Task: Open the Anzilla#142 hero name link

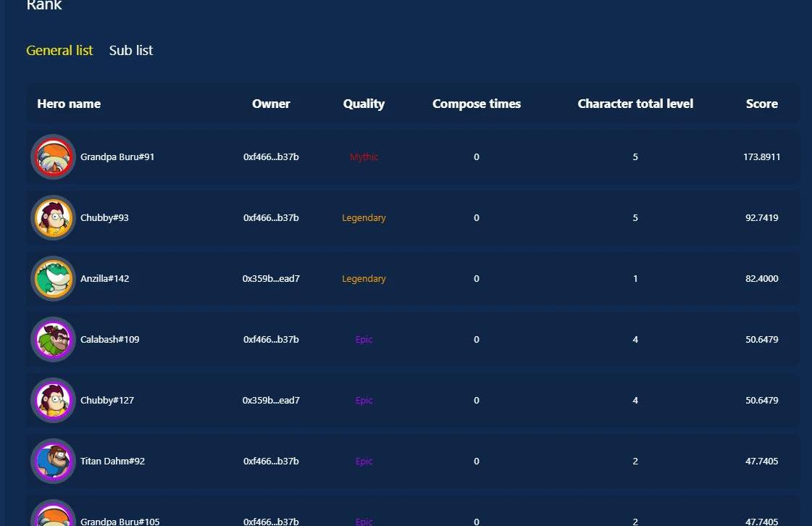Action: (104, 279)
